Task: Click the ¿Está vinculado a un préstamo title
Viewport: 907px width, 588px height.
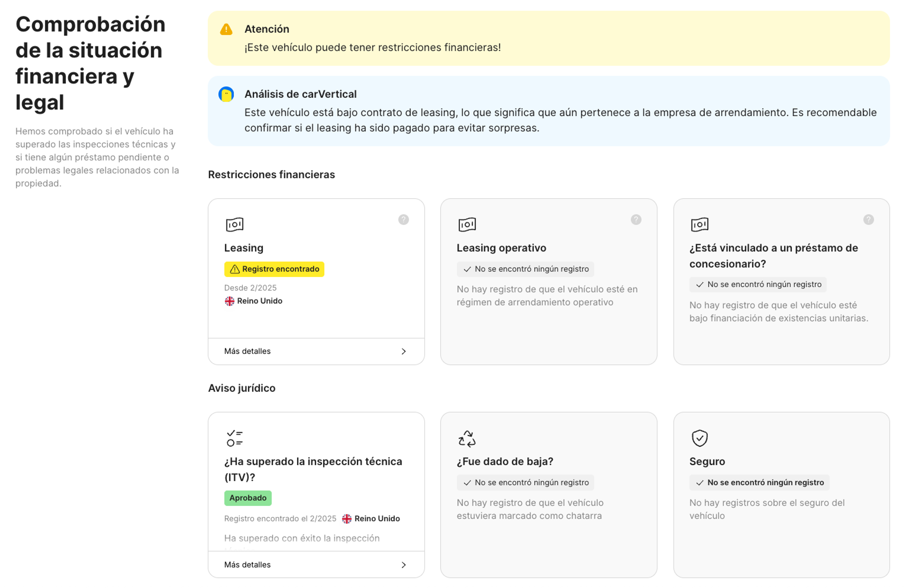Action: (x=774, y=256)
